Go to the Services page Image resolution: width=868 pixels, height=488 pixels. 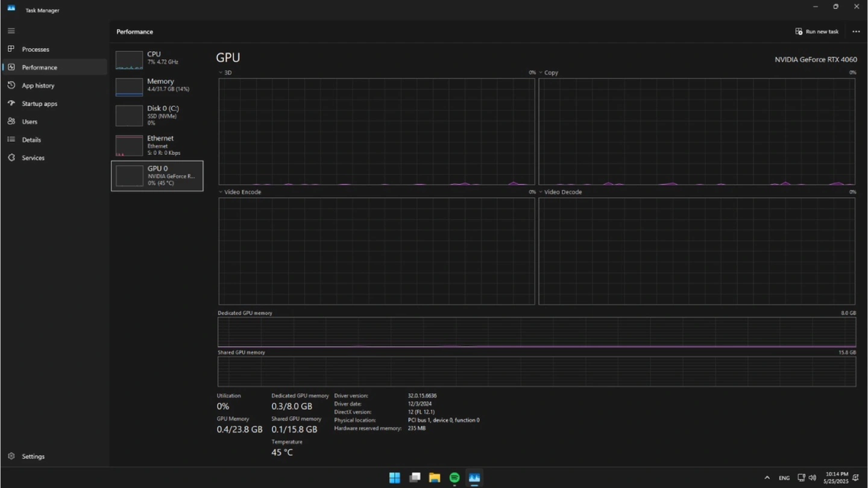point(54,157)
